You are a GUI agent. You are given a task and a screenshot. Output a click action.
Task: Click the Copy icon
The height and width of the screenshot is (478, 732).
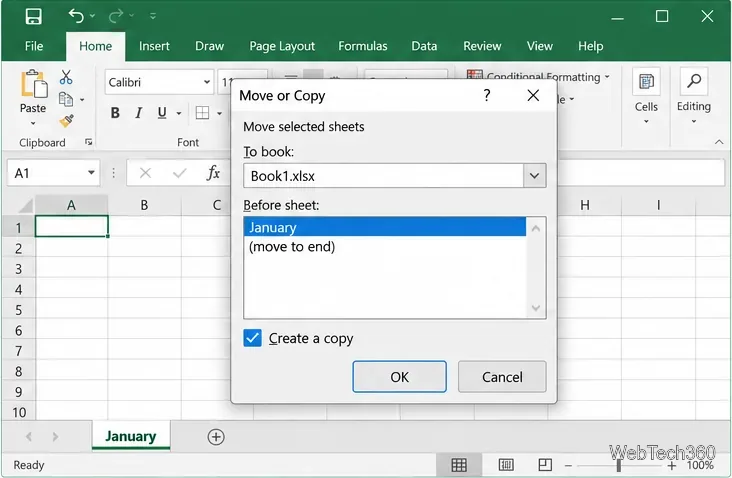pyautogui.click(x=66, y=99)
